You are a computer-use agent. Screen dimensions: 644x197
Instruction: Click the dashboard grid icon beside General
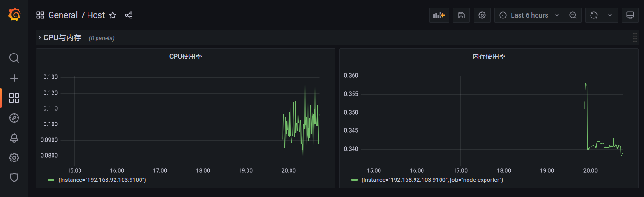[x=40, y=15]
